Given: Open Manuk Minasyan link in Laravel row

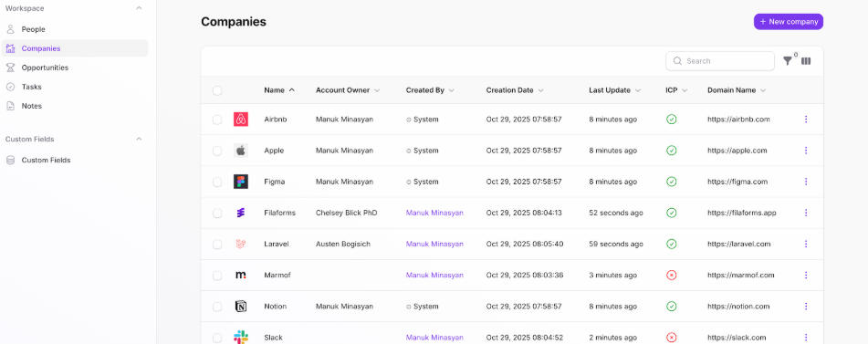Looking at the screenshot, I should (434, 244).
